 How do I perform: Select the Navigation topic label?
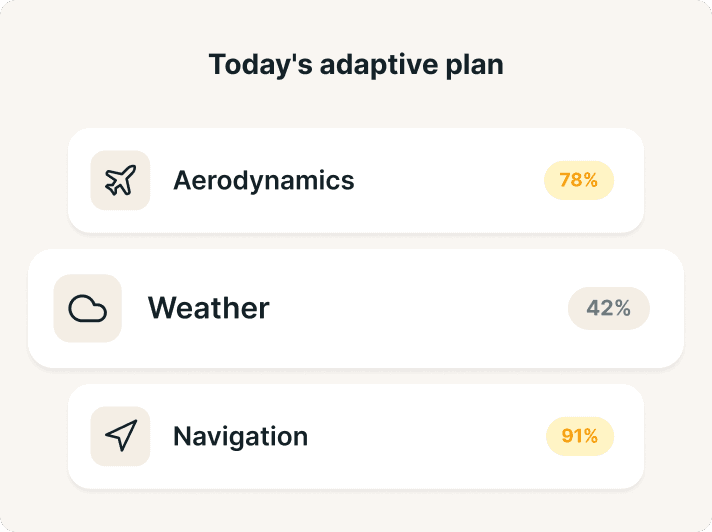click(x=240, y=436)
